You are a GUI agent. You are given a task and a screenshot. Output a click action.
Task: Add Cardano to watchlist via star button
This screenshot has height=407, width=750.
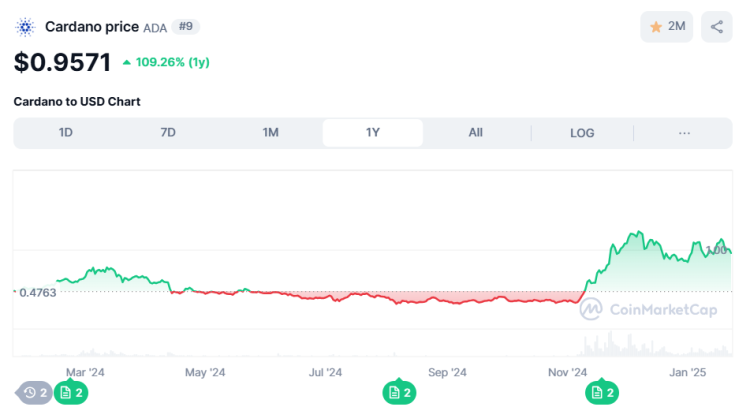[x=666, y=27]
